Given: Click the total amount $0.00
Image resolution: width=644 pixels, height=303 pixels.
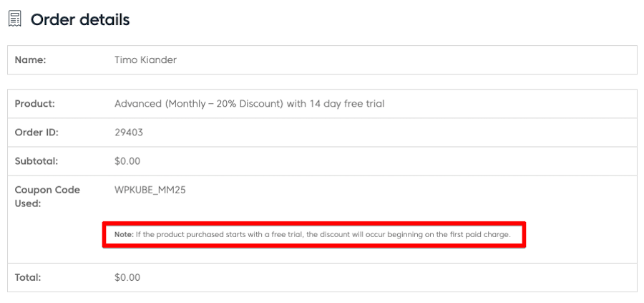Looking at the screenshot, I should 127,277.
